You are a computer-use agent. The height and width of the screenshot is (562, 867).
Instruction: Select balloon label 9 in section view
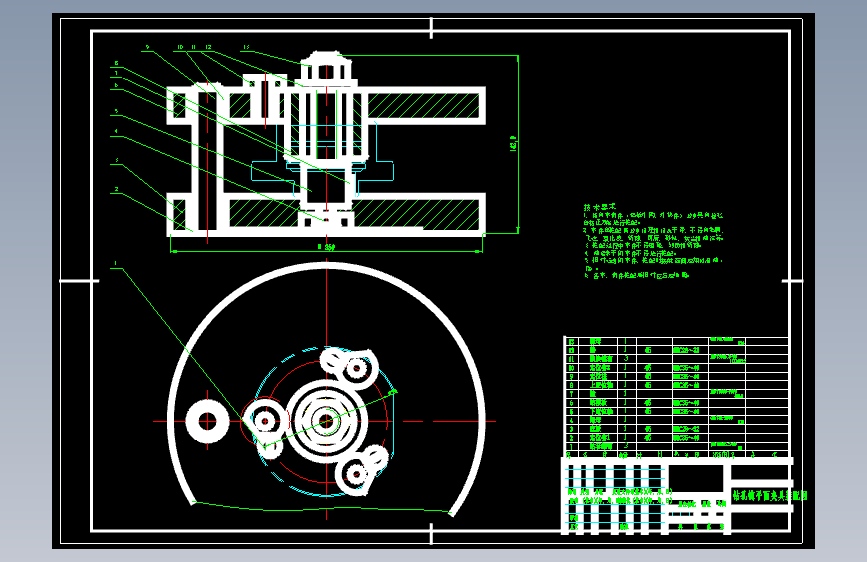(x=148, y=48)
